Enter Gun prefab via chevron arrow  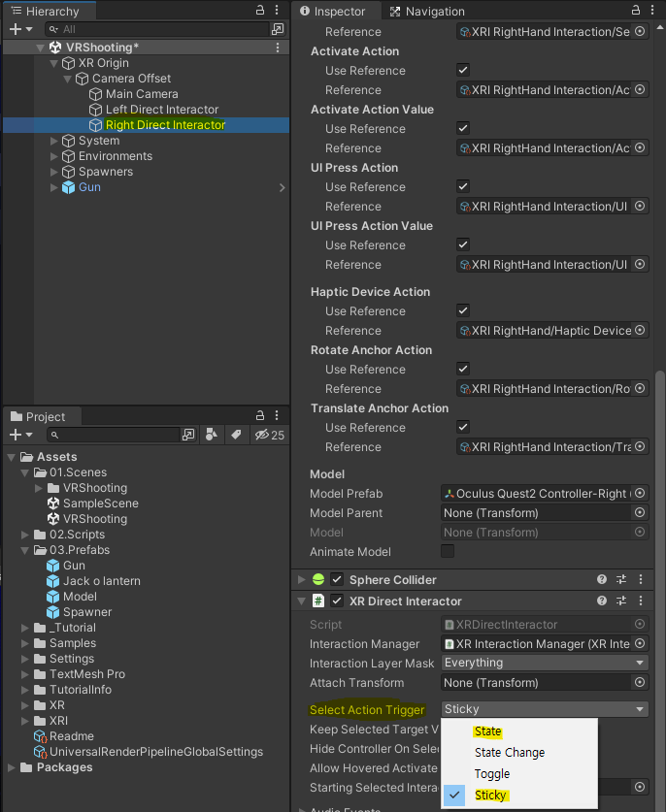(x=282, y=187)
